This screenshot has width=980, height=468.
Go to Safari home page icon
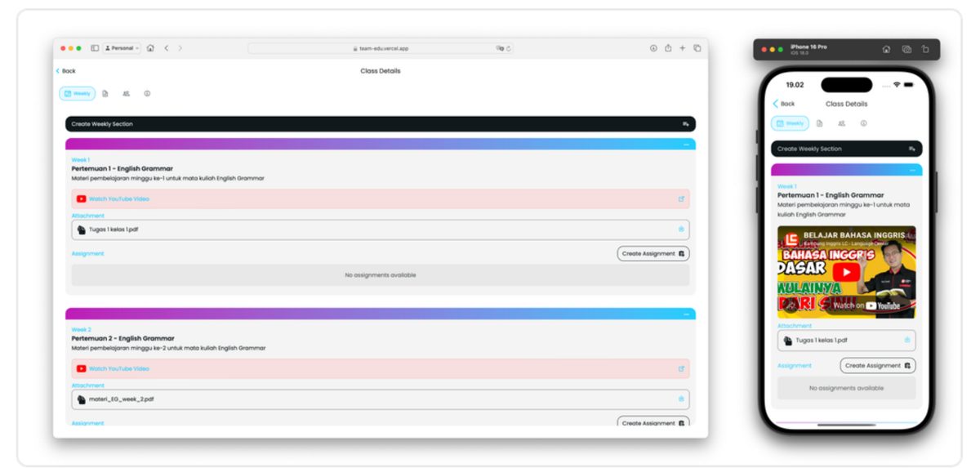coord(150,48)
